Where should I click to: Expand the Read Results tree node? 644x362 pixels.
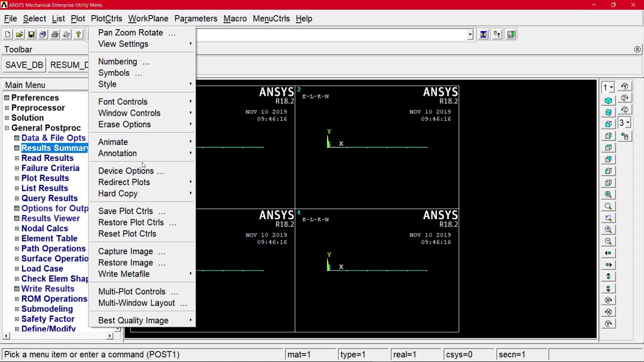(17, 158)
